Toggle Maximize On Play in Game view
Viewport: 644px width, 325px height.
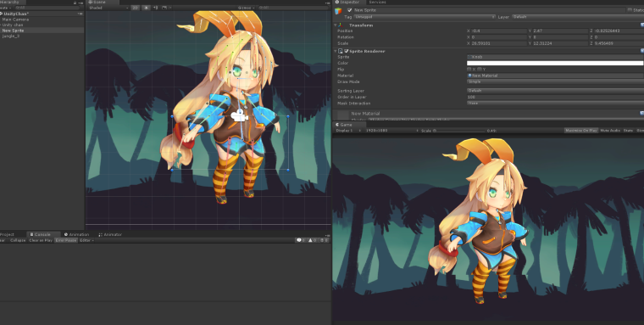click(x=580, y=131)
